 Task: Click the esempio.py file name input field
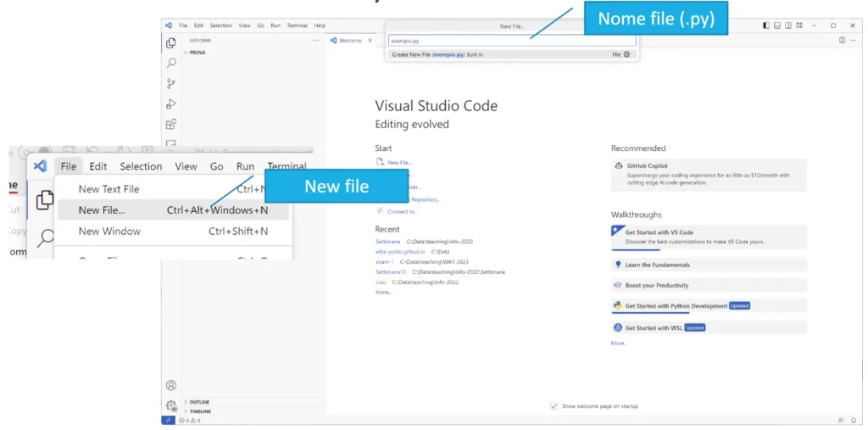click(x=511, y=41)
